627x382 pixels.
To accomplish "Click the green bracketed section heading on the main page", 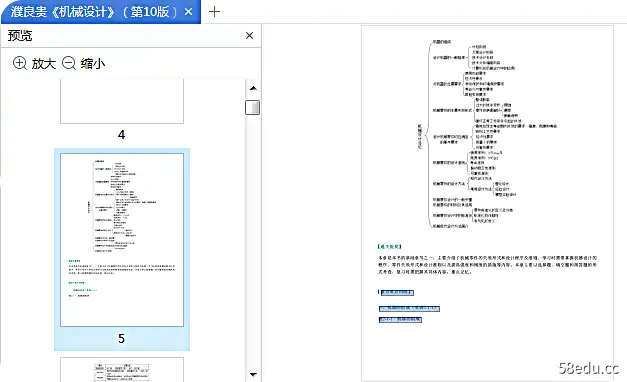I will click(x=389, y=246).
